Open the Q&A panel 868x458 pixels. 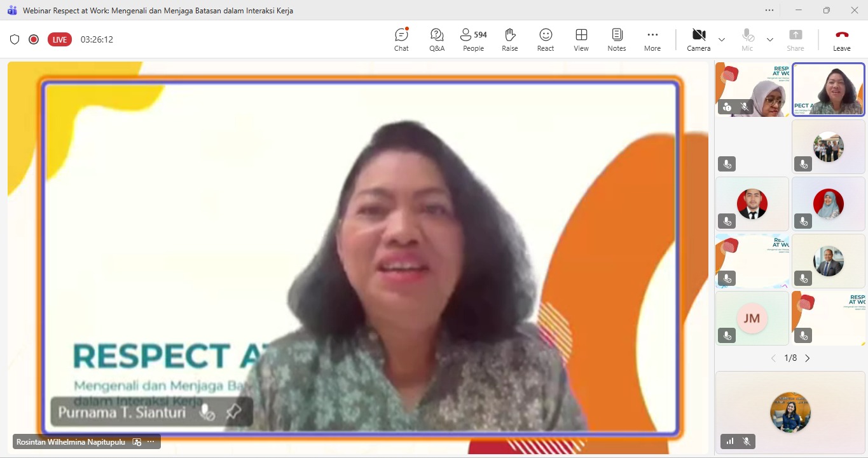coord(437,39)
